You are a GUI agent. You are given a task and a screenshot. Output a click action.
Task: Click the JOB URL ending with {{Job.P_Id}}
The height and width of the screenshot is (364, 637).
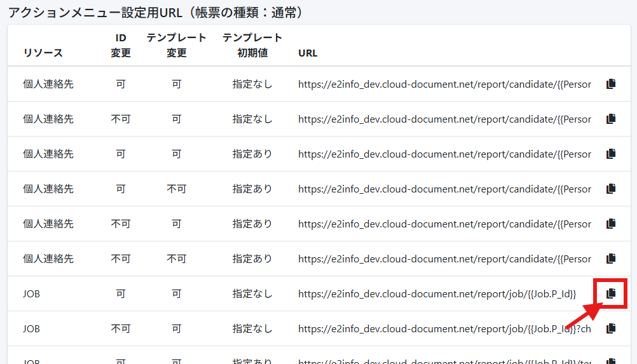pyautogui.click(x=437, y=293)
